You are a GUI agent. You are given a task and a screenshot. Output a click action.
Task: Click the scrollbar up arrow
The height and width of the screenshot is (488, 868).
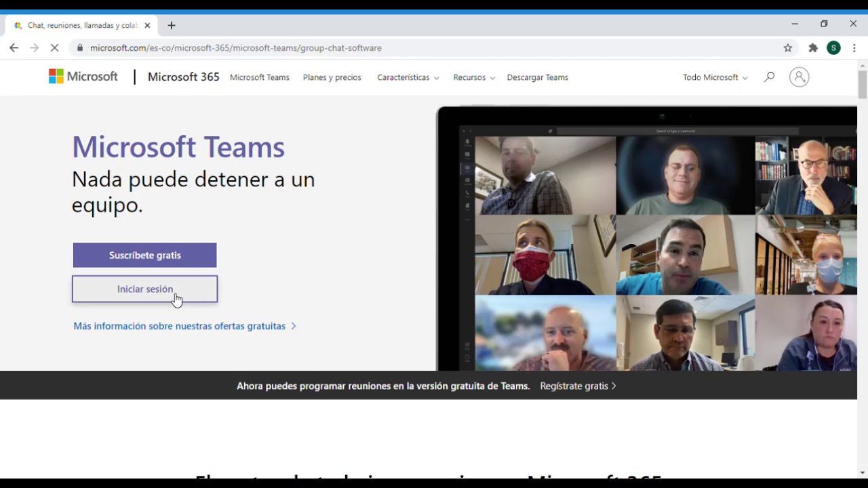pyautogui.click(x=863, y=66)
